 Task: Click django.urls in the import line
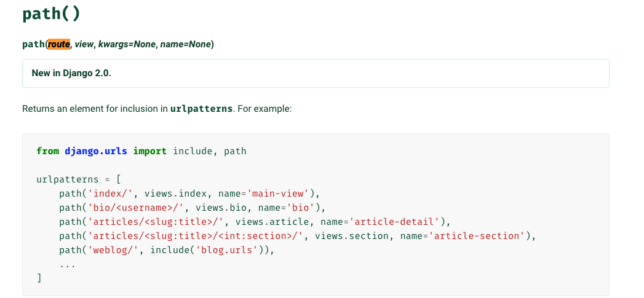click(95, 151)
